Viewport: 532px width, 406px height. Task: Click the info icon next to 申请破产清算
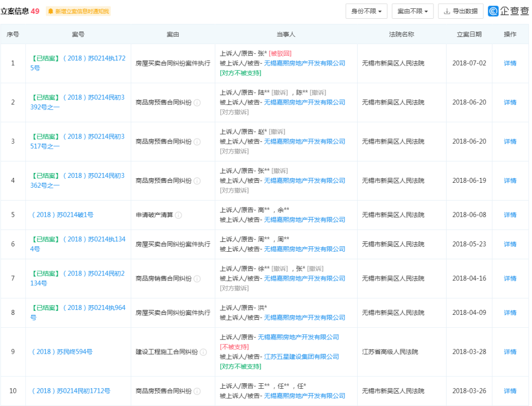click(178, 215)
